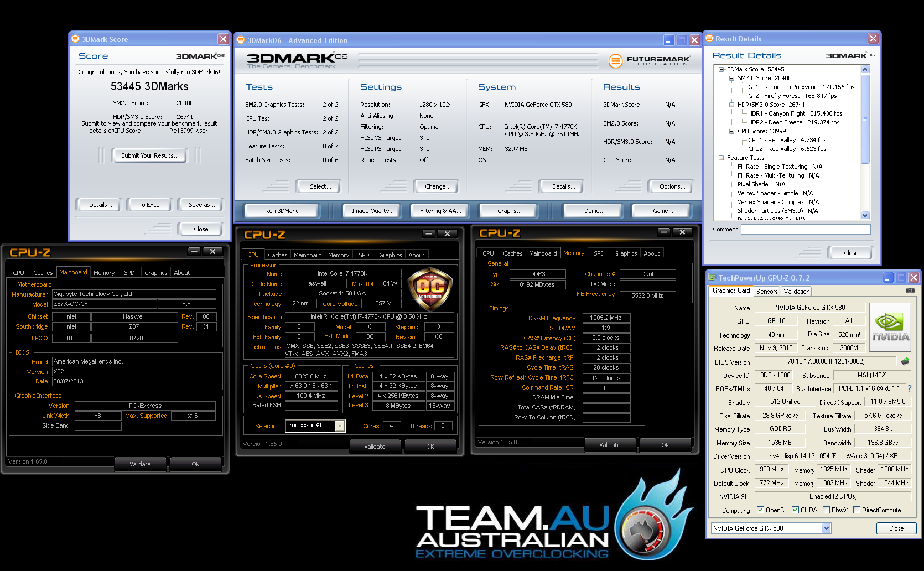Click the GPU-Z screenshot camera icon

(910, 290)
